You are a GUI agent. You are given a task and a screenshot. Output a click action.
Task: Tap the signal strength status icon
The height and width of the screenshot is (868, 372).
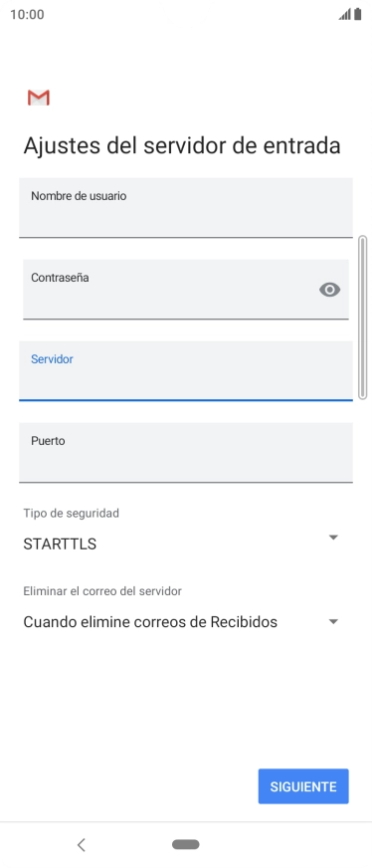(345, 14)
